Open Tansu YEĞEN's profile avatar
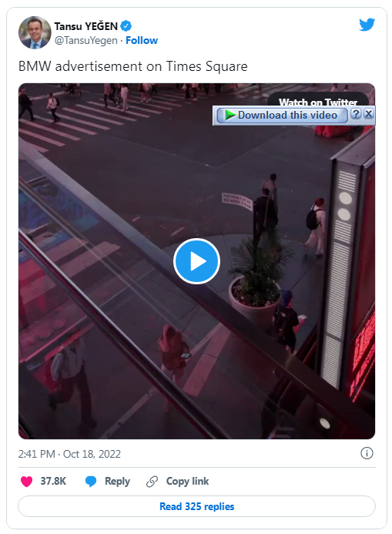The height and width of the screenshot is (534, 392). pyautogui.click(x=35, y=32)
